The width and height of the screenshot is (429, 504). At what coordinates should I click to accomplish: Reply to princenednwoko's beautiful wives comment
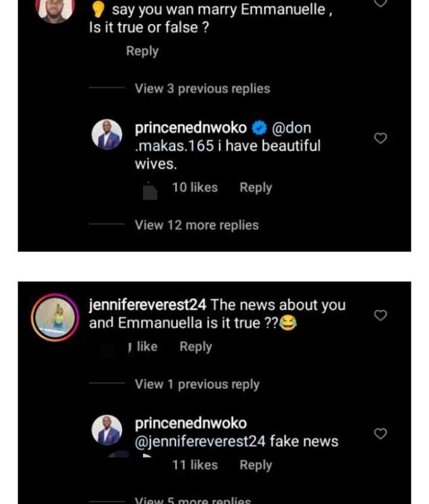(x=255, y=187)
